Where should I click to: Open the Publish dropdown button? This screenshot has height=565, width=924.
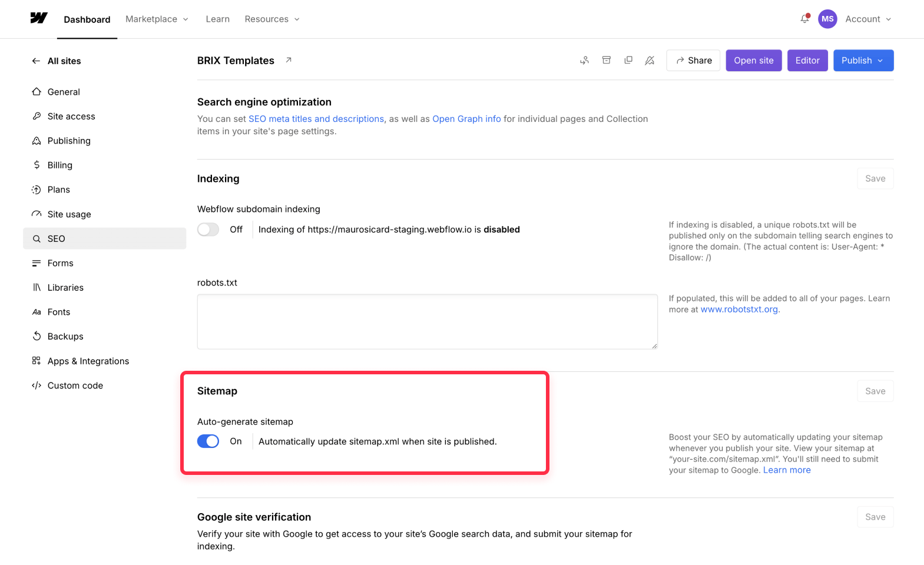click(x=863, y=61)
